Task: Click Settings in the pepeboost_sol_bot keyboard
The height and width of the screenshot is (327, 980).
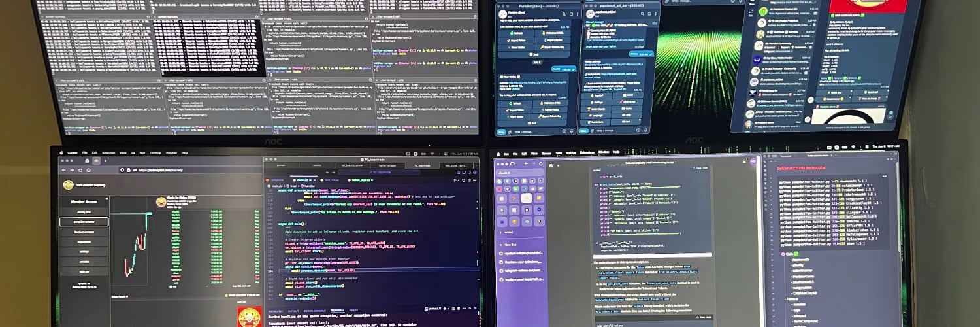Action: pos(597,102)
